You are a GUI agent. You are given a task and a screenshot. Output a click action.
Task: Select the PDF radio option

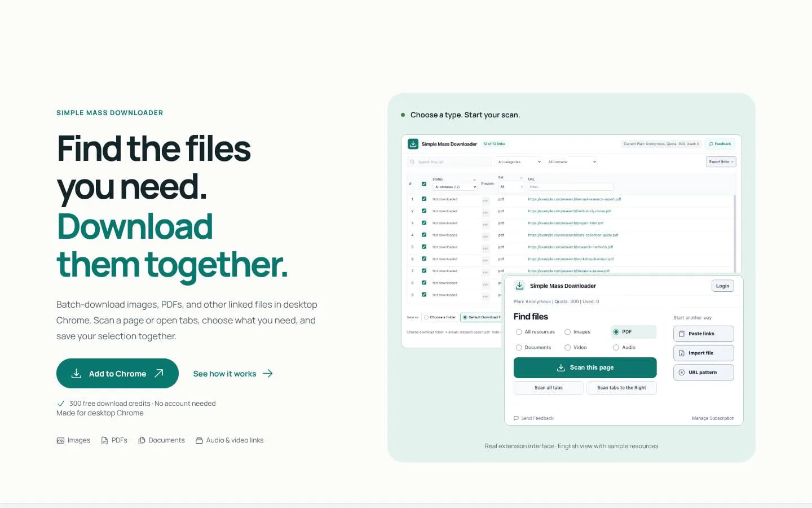coord(616,332)
